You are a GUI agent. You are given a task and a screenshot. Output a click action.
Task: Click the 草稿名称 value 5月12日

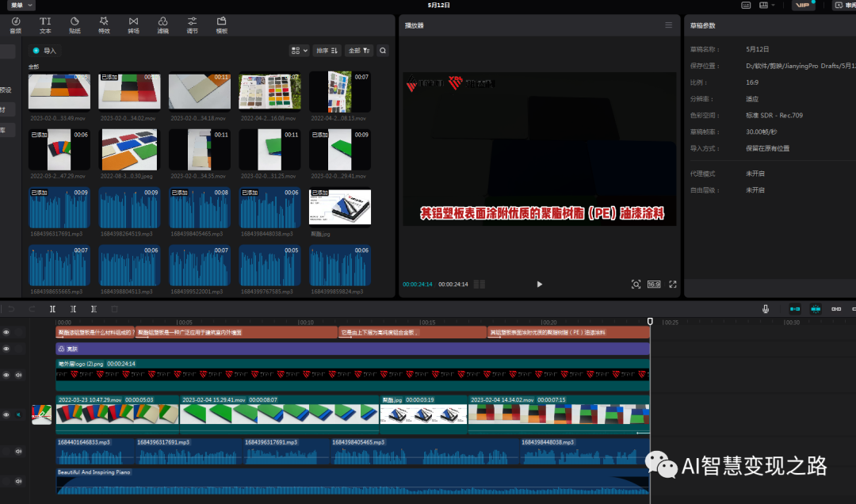click(757, 49)
